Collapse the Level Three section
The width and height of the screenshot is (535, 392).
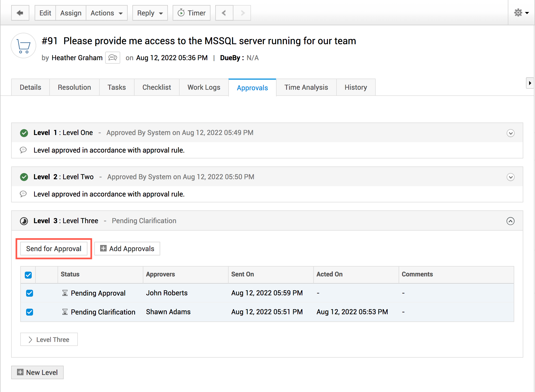point(510,221)
